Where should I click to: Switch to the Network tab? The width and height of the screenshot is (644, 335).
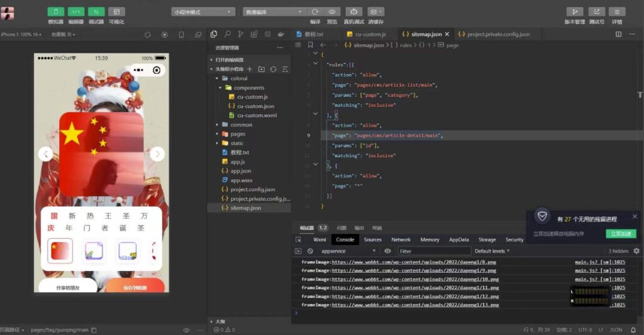click(x=401, y=239)
